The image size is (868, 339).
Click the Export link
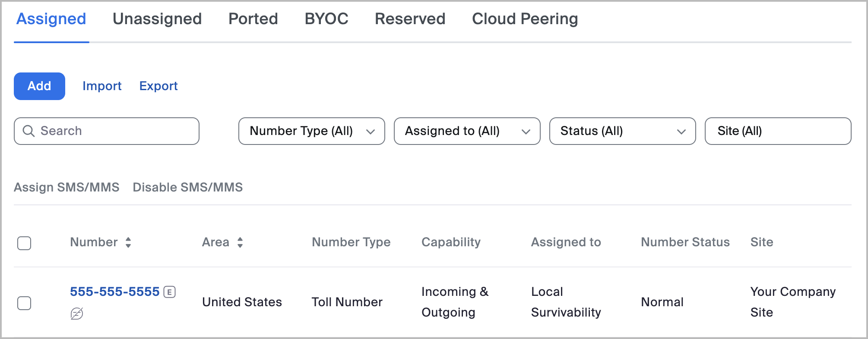158,86
